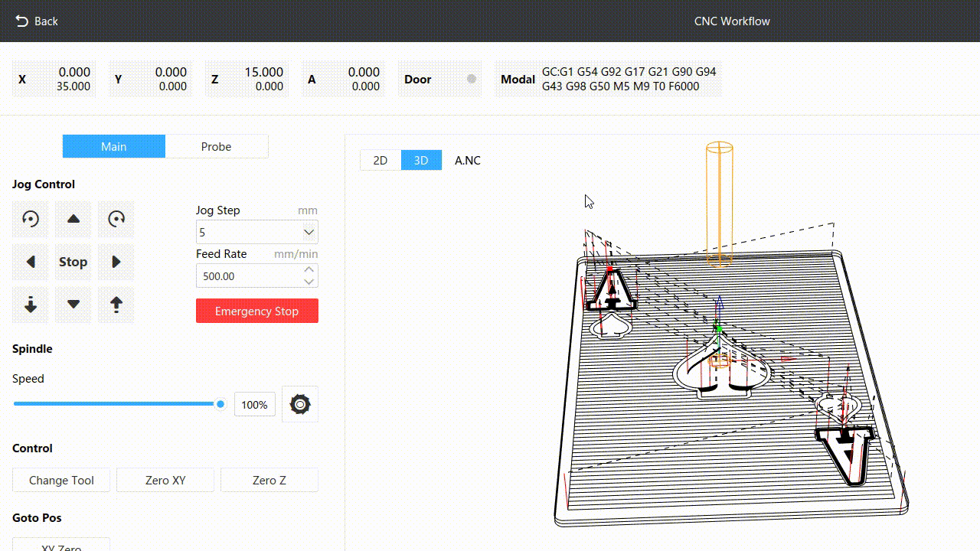Jog down with the bottom-center arrow
Image resolution: width=980 pixels, height=551 pixels.
73,305
